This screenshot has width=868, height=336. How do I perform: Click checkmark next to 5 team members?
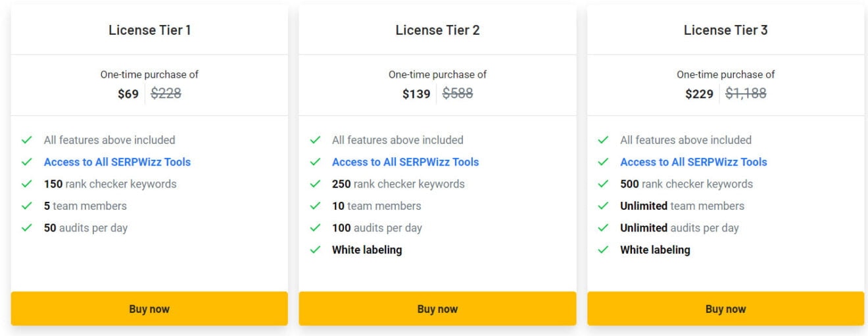27,206
